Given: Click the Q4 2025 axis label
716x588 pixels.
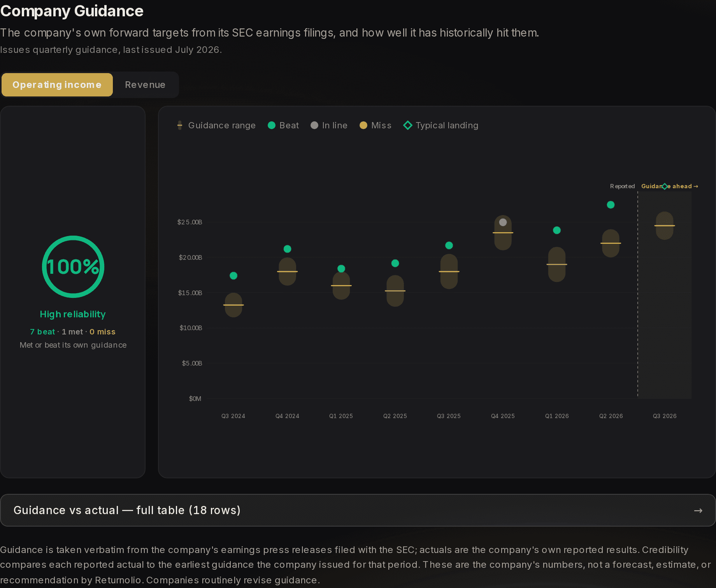Looking at the screenshot, I should (x=503, y=416).
